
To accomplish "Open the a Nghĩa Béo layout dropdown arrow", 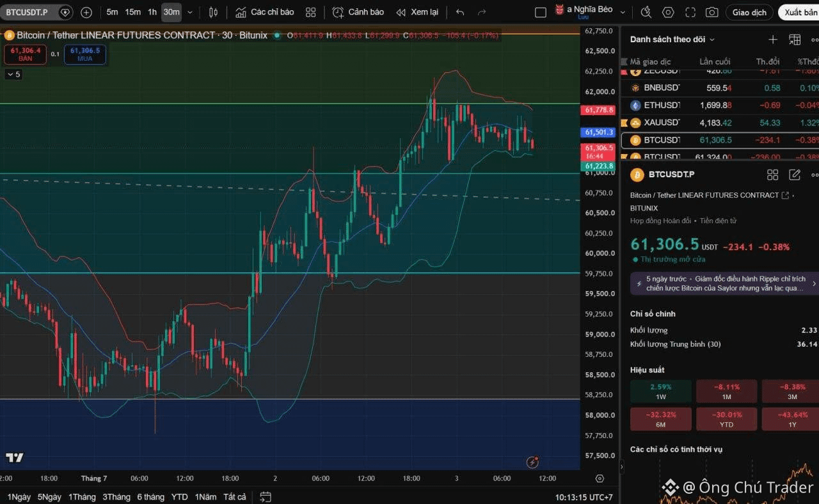I will (623, 12).
